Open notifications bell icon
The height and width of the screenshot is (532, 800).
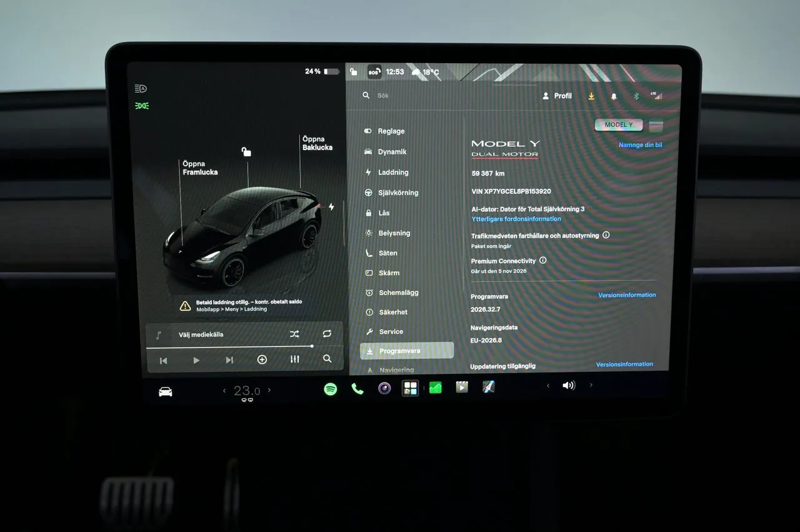click(614, 96)
